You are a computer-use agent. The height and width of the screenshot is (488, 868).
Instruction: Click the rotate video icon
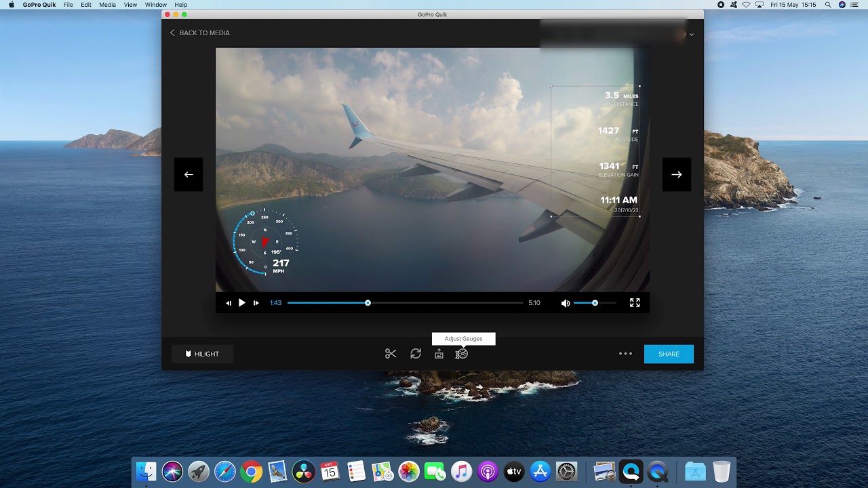(x=416, y=354)
